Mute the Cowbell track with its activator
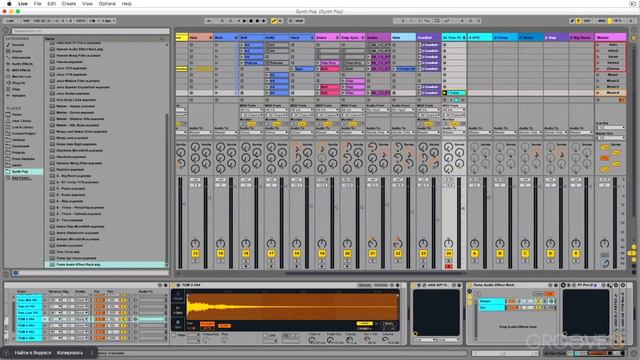640x360 pixels. pos(423,253)
